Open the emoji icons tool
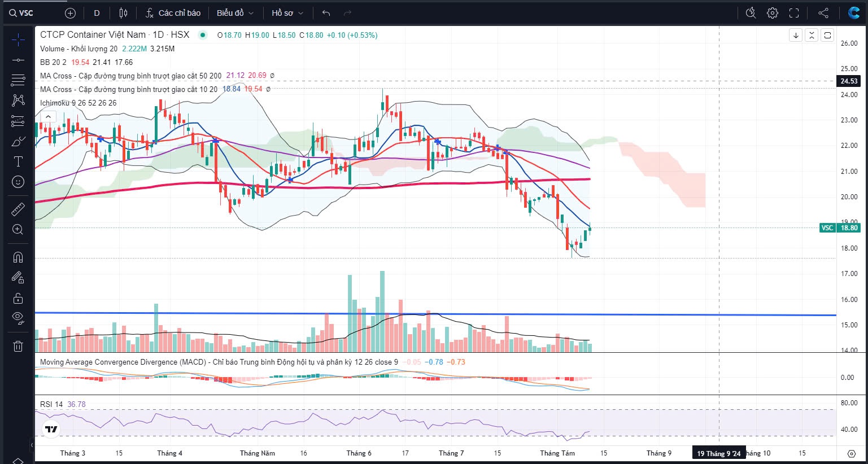Screen dimensions: 868x464 point(18,182)
